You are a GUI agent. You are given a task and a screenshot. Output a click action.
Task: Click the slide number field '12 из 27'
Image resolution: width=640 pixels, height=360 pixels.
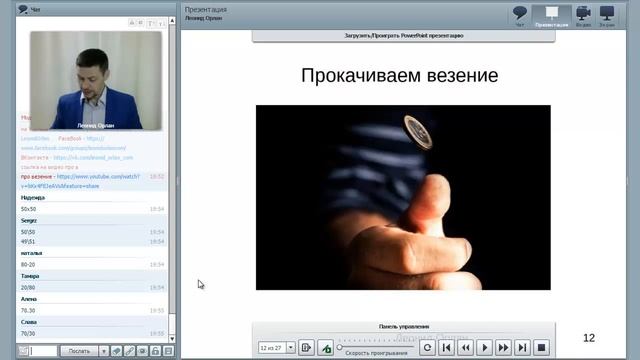coord(272,348)
